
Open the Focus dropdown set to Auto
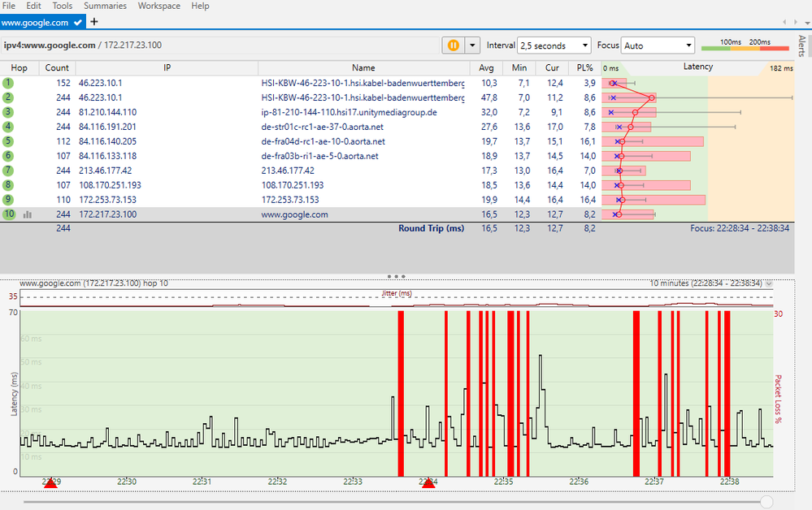click(x=658, y=45)
